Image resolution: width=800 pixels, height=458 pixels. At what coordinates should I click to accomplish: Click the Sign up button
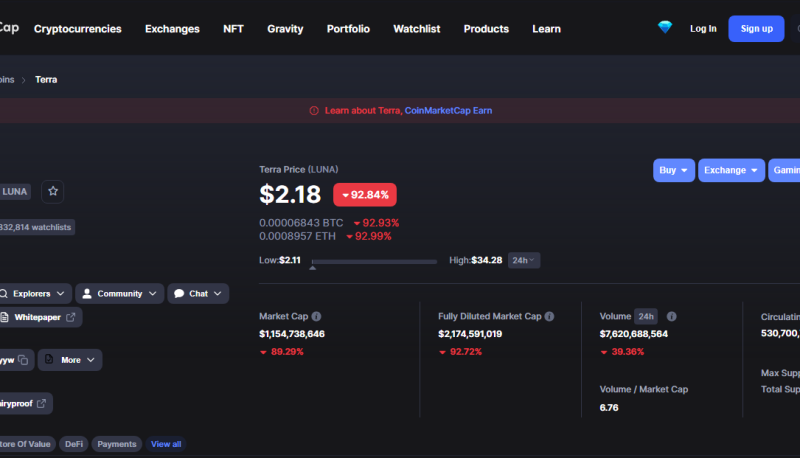(x=756, y=29)
